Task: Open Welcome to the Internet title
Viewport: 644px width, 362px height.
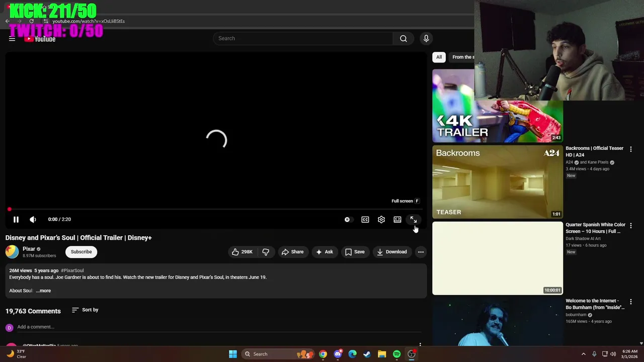Action: click(x=595, y=304)
